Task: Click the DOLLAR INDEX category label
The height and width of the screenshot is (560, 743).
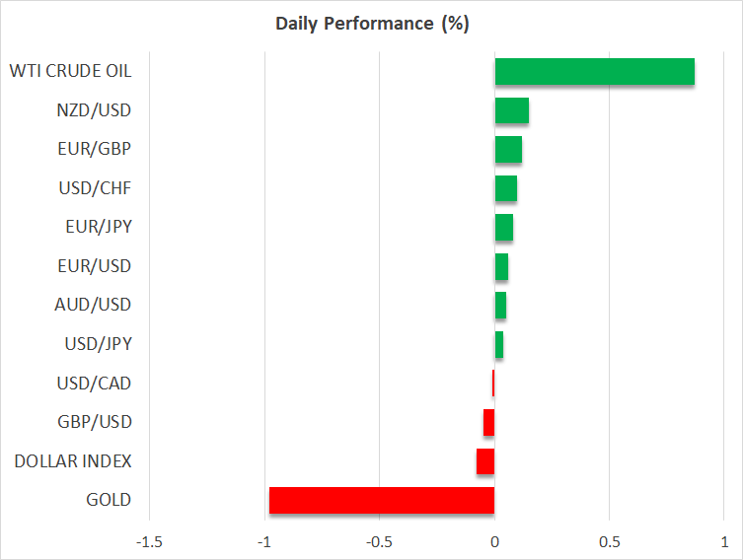Action: 73,461
